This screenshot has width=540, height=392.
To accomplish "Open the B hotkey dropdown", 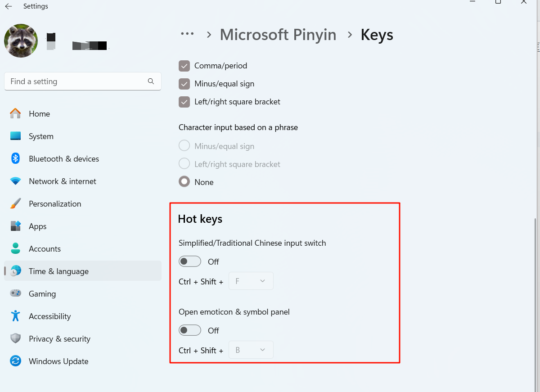I will [x=251, y=350].
